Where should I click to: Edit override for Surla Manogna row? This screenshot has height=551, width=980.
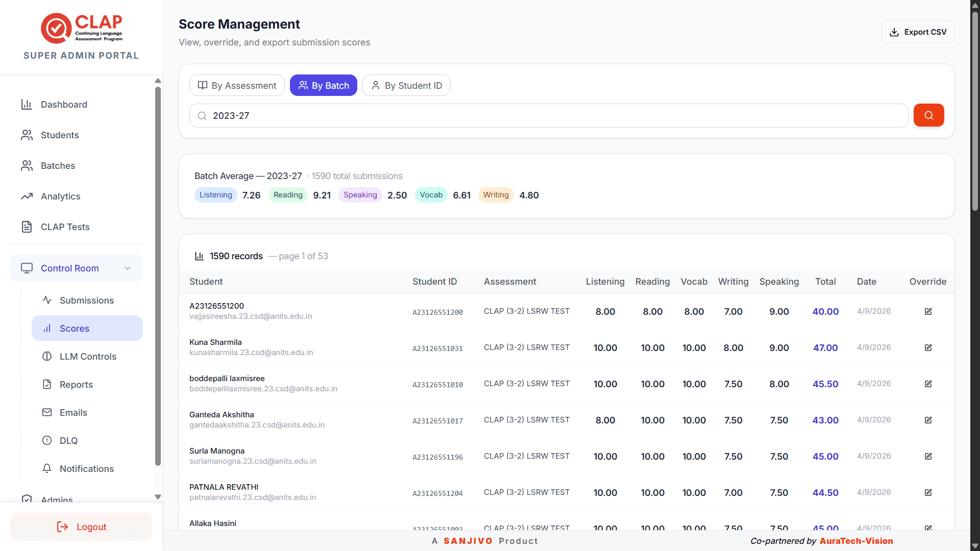pos(928,456)
